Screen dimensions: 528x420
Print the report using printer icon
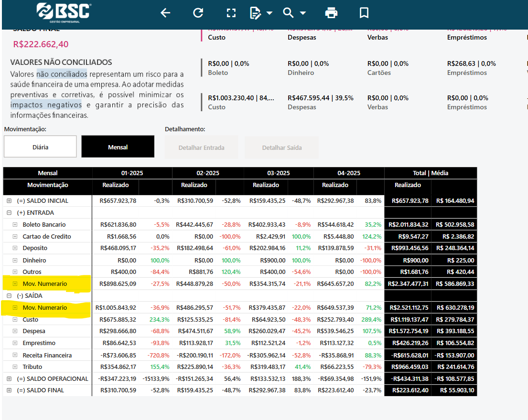coord(331,13)
